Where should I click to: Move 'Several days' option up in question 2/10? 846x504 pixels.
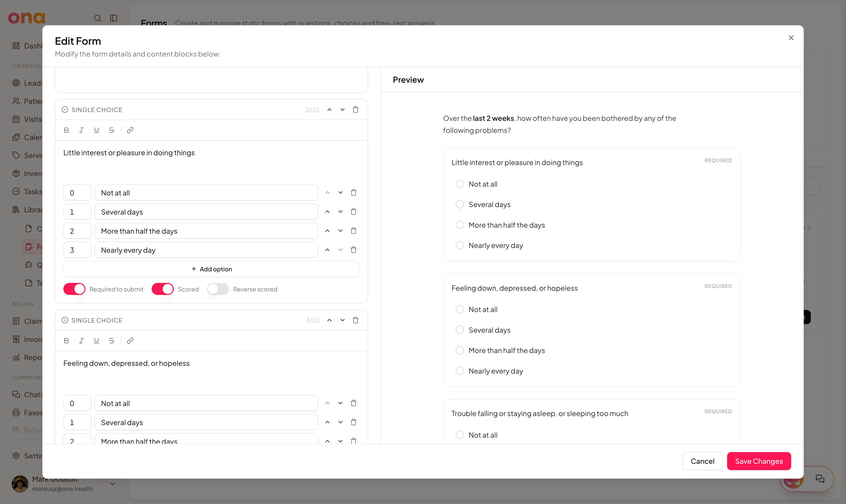pyautogui.click(x=327, y=212)
